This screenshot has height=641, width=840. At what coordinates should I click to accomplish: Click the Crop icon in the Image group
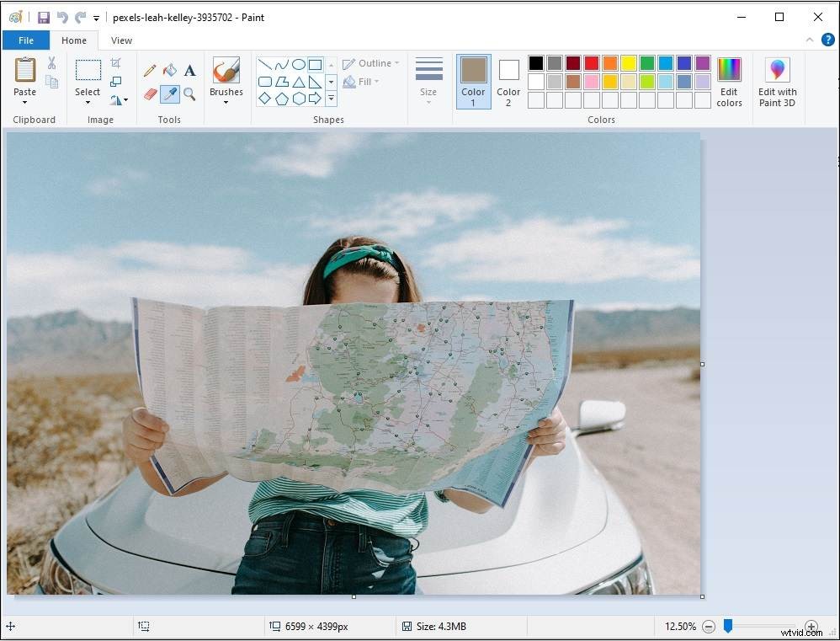pyautogui.click(x=114, y=62)
